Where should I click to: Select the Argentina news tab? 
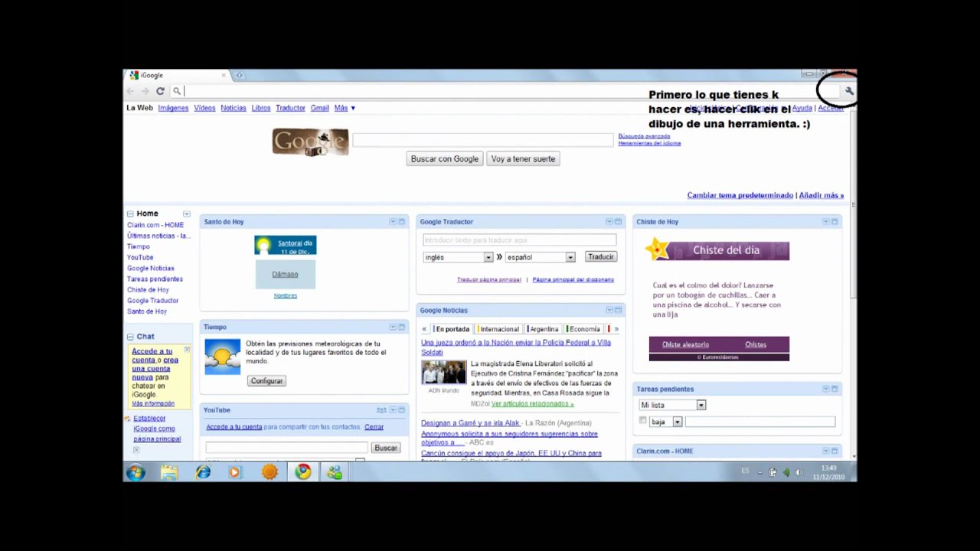click(544, 329)
